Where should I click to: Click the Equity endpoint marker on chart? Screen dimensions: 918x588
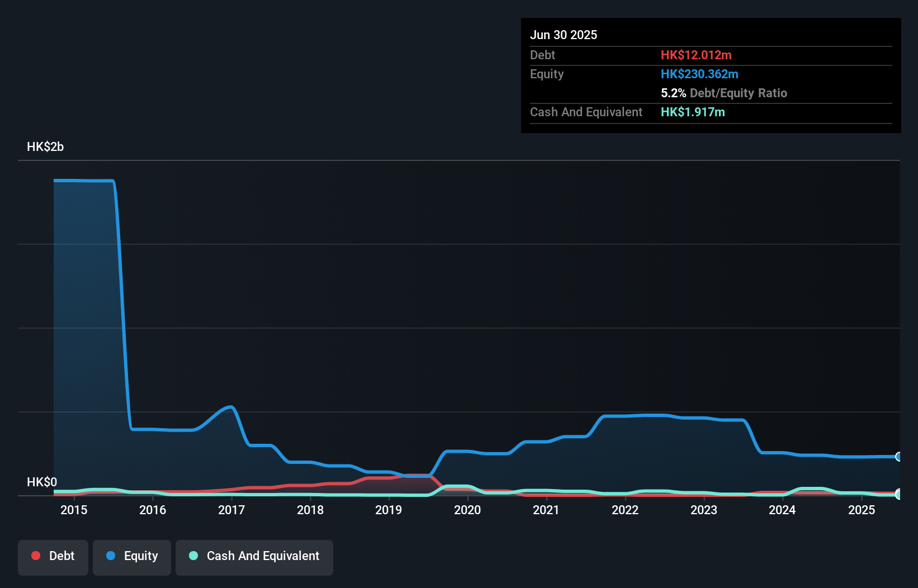click(899, 457)
